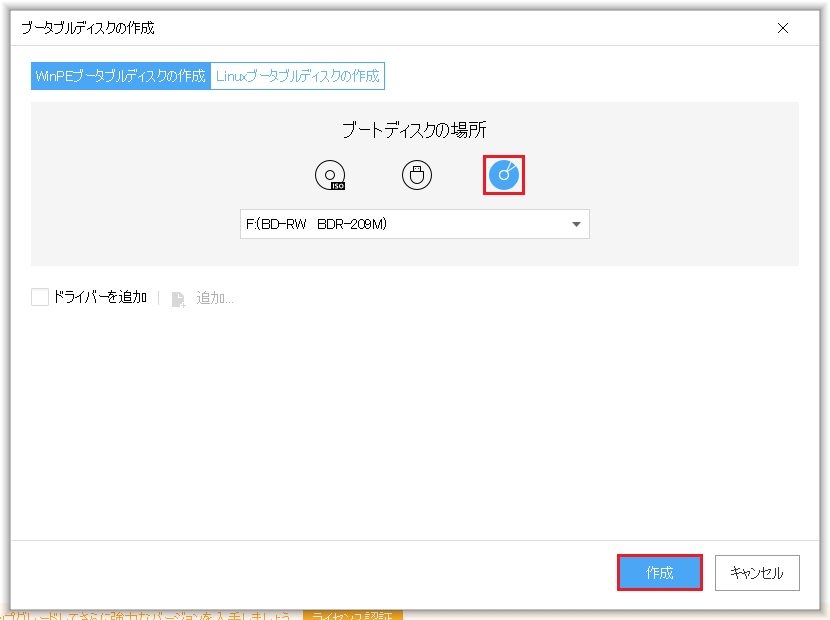This screenshot has width=830, height=620.
Task: Click the add driver file icon
Action: [x=177, y=296]
